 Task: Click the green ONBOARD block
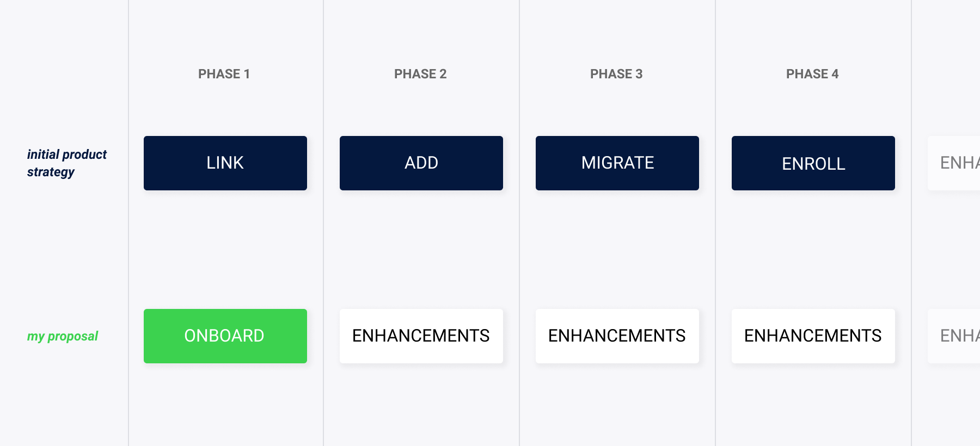coord(225,336)
